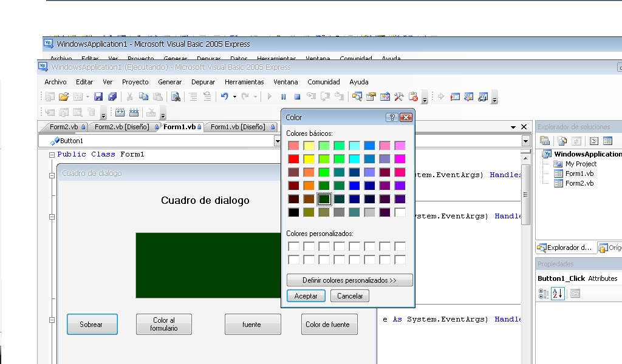The height and width of the screenshot is (364, 622).
Task: Open the Herramientas menu
Action: click(x=244, y=82)
